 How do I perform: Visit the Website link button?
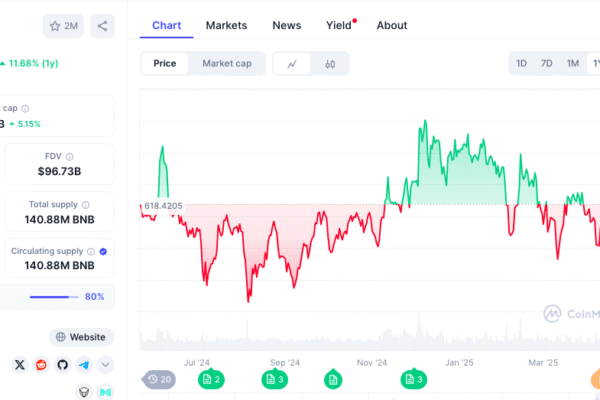tap(82, 337)
